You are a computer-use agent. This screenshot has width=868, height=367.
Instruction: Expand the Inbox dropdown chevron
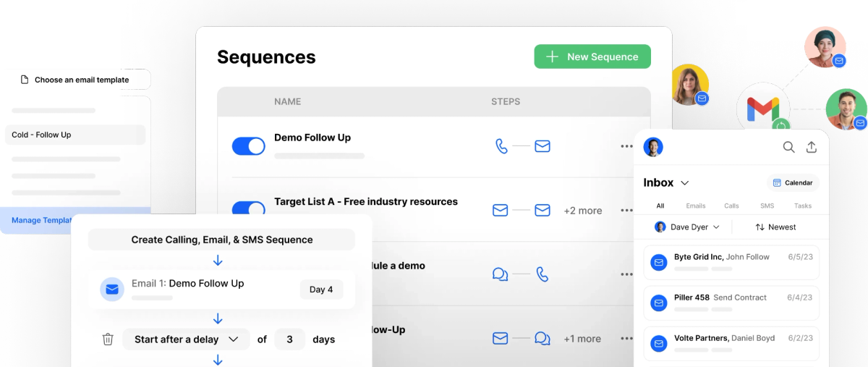[685, 183]
